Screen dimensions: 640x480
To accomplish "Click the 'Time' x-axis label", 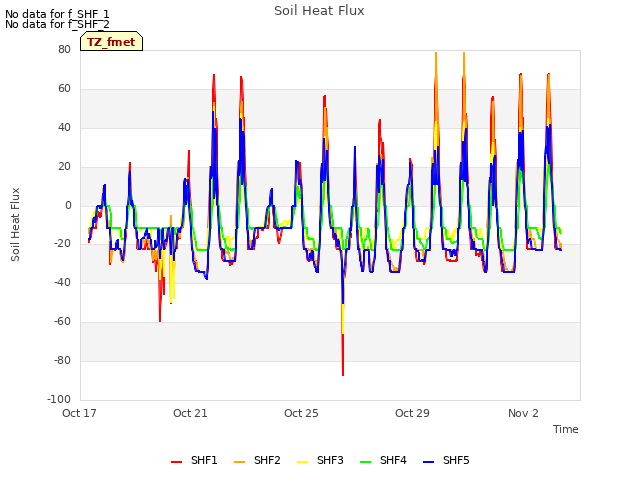I will (x=566, y=429).
